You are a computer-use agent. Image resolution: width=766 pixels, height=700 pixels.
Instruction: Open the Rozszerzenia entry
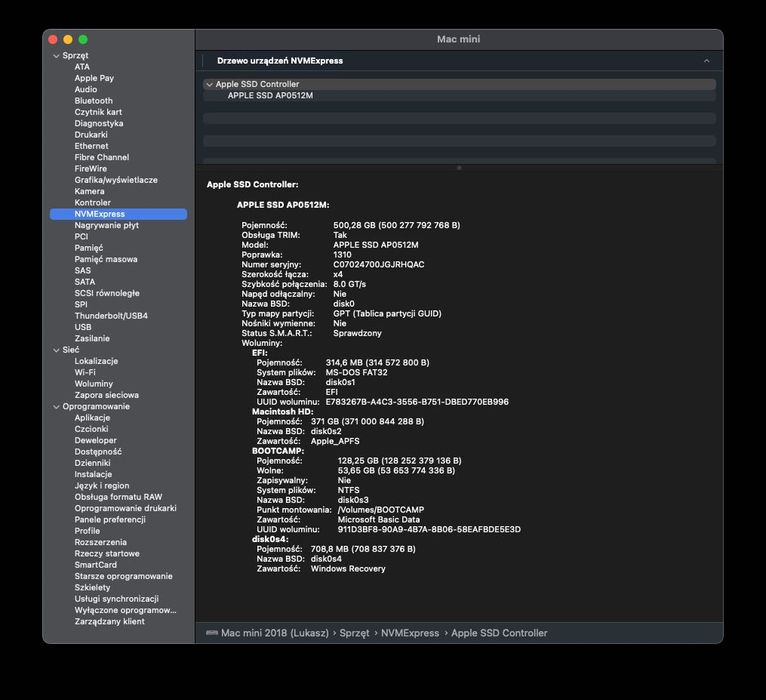point(100,542)
